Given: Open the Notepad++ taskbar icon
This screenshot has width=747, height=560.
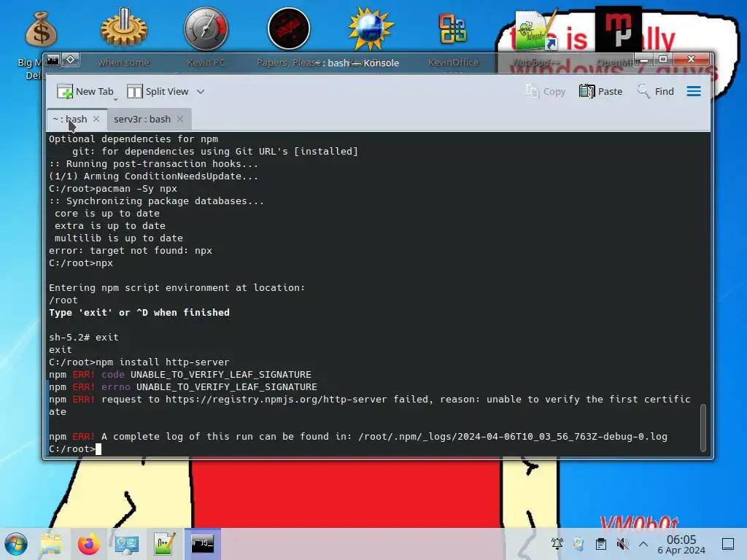Looking at the screenshot, I should pyautogui.click(x=164, y=544).
